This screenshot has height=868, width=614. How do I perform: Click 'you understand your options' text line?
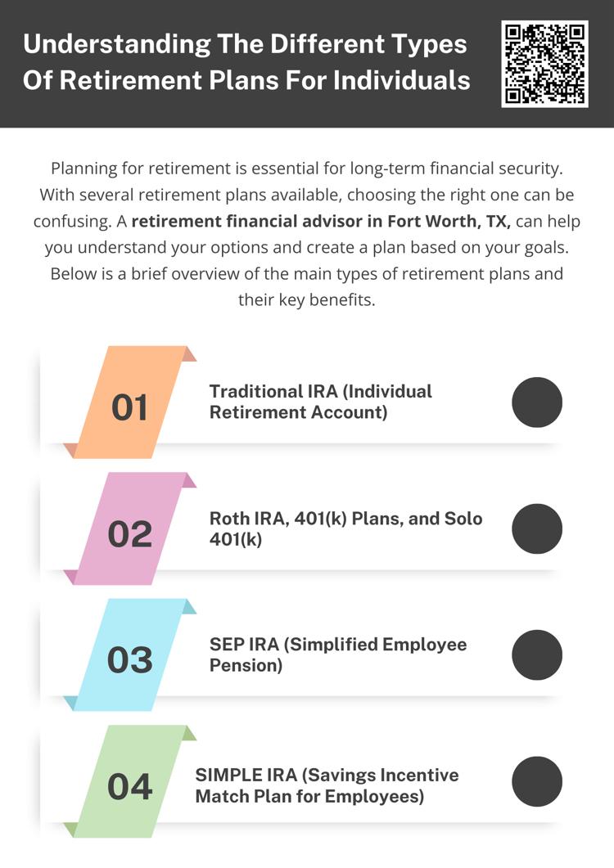pos(307,247)
